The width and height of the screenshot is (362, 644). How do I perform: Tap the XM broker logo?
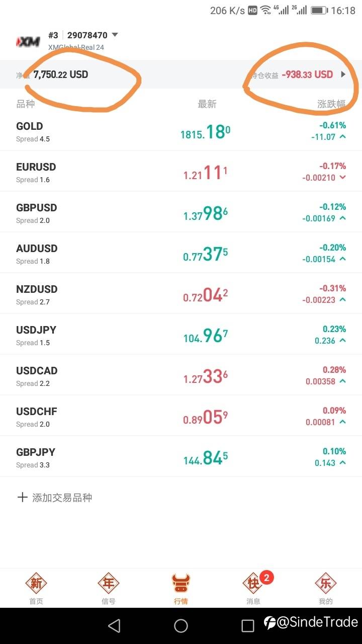click(28, 41)
